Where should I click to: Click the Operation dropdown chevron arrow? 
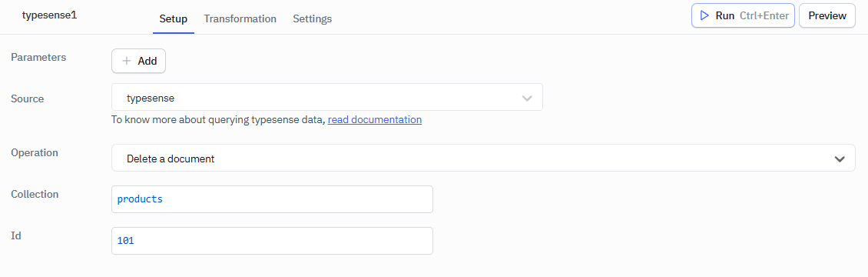840,159
